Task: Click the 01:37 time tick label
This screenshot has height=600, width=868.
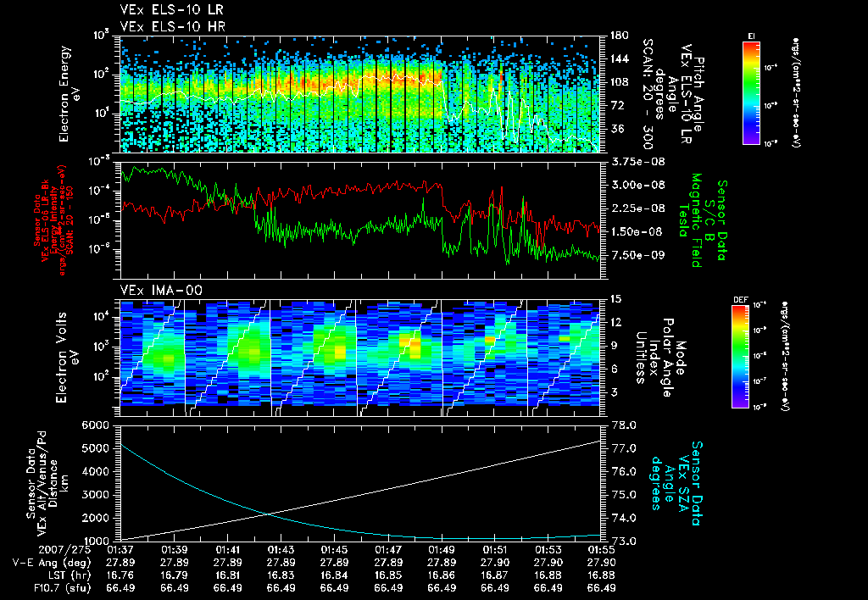Action: pyautogui.click(x=120, y=550)
